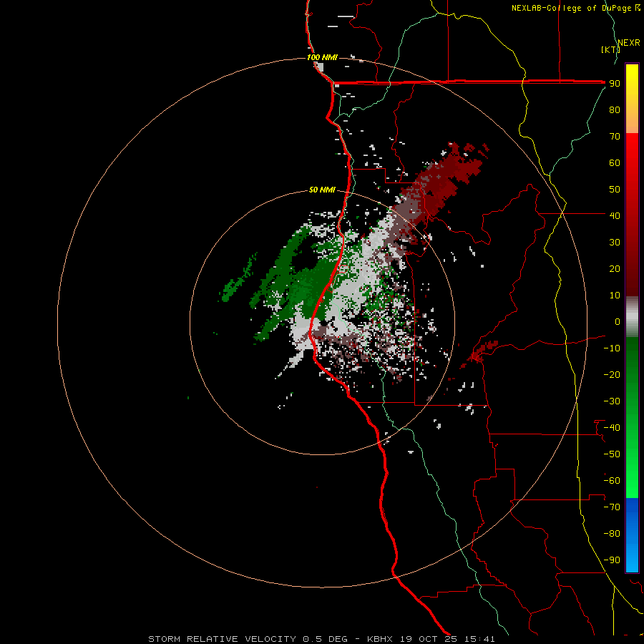Click the -70 value on the velocity scale

tap(612, 507)
